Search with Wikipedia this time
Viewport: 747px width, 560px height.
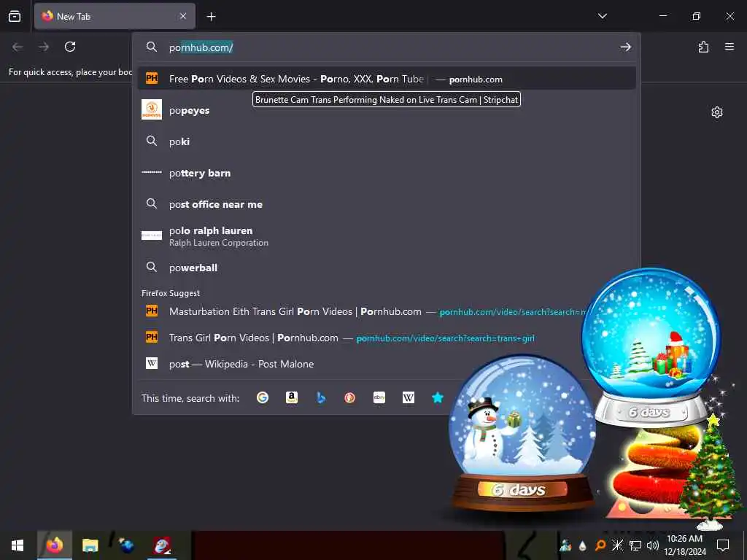pos(409,397)
